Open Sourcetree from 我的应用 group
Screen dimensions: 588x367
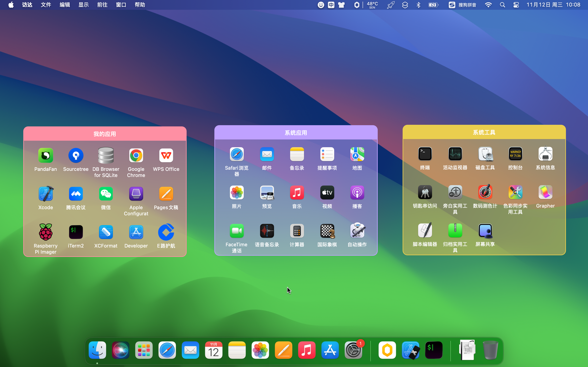pos(76,155)
